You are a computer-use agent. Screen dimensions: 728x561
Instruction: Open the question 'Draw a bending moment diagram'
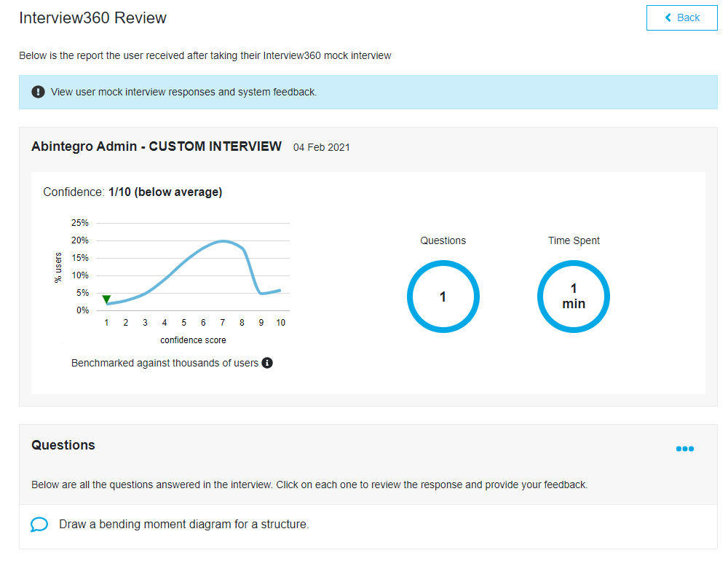[x=184, y=525]
